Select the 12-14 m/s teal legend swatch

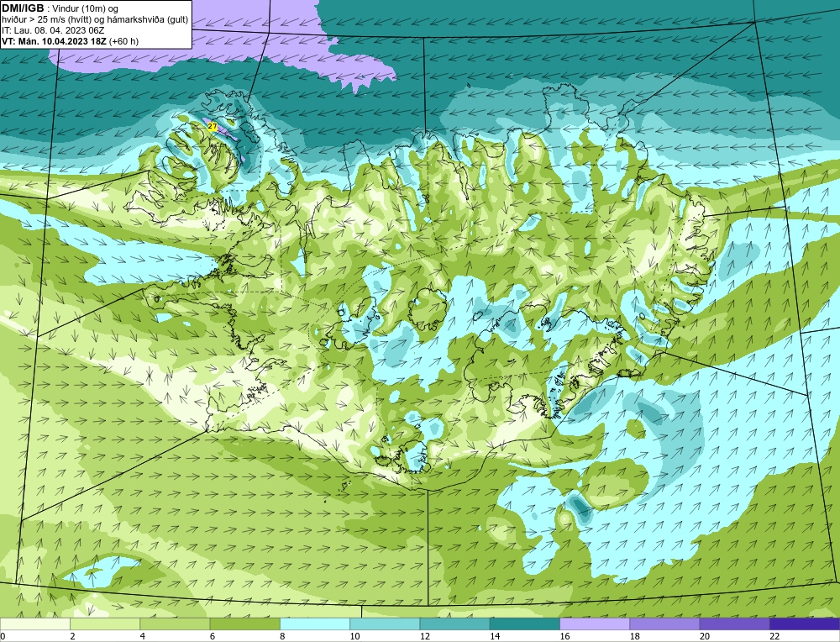pos(454,624)
